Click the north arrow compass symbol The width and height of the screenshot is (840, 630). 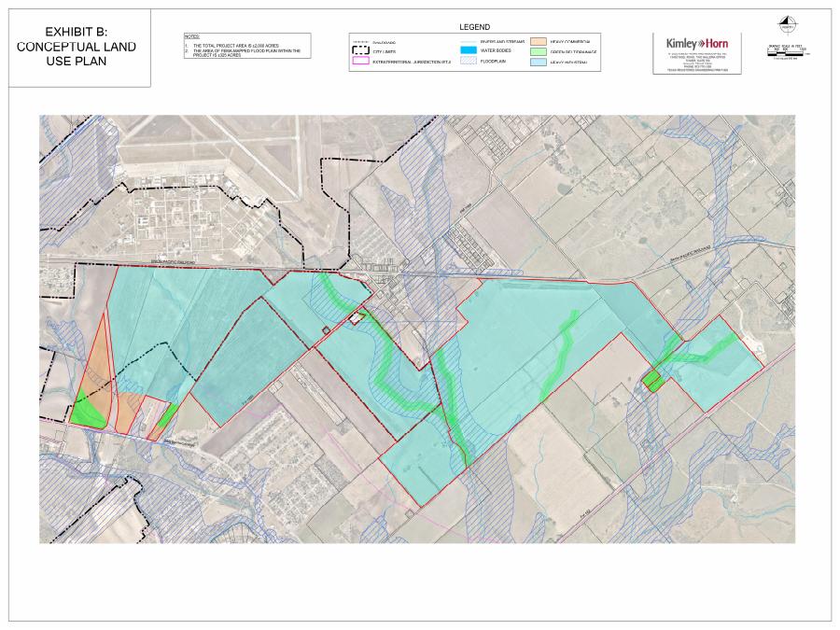[788, 25]
